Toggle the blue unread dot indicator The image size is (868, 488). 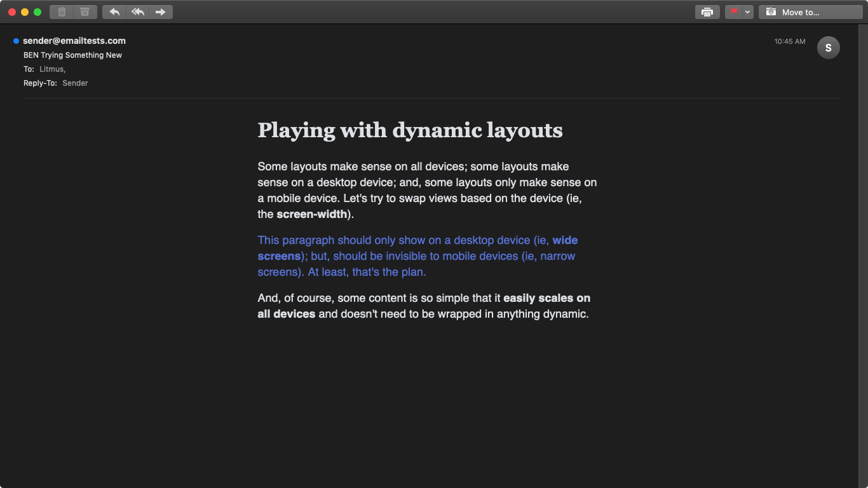[x=16, y=41]
